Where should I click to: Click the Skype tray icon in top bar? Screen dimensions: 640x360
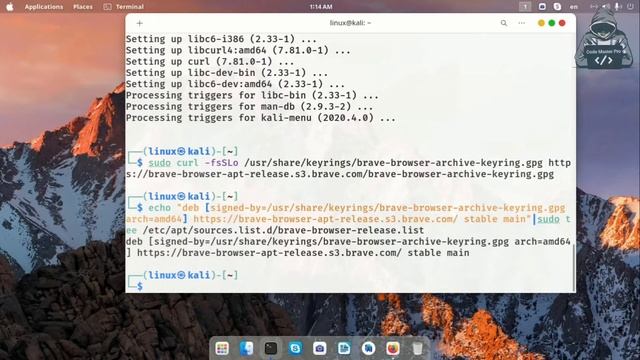[557, 7]
